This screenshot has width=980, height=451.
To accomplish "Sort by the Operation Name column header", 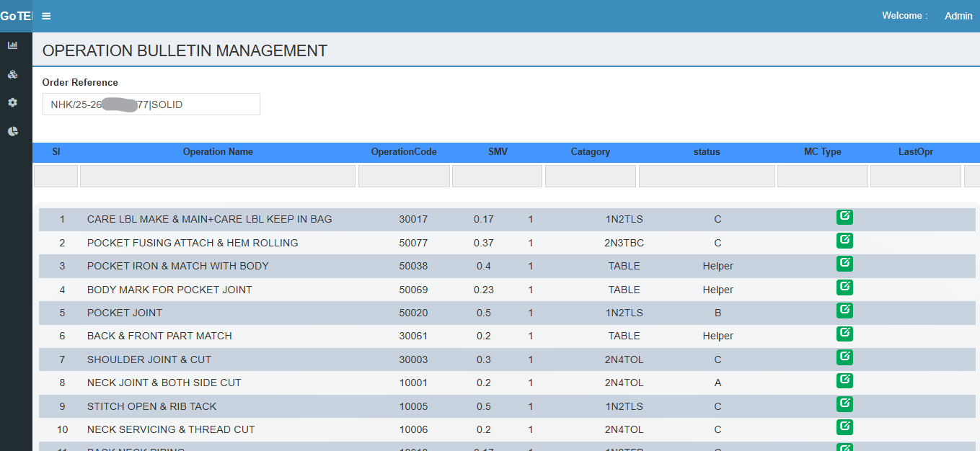I will coord(218,152).
